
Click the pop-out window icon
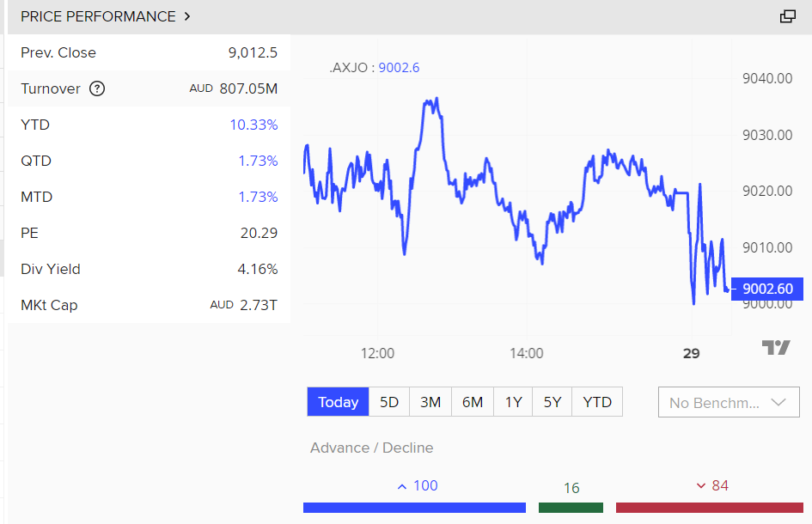[787, 16]
